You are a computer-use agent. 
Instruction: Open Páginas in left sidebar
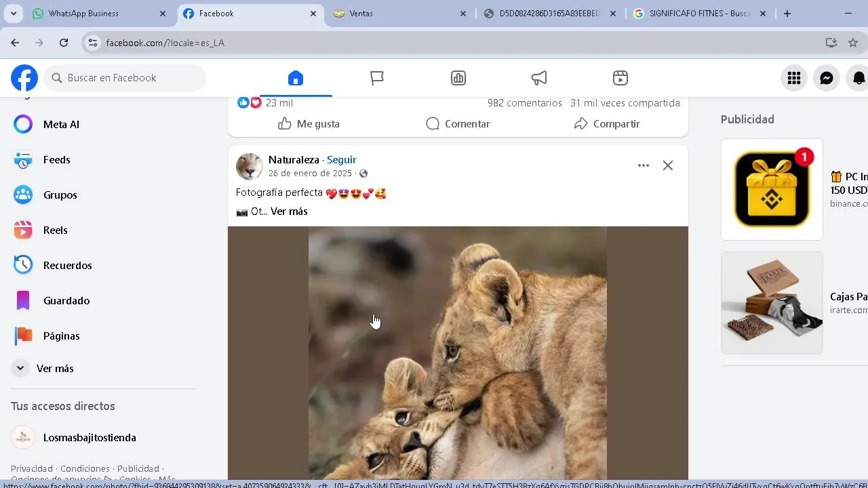tap(103, 336)
